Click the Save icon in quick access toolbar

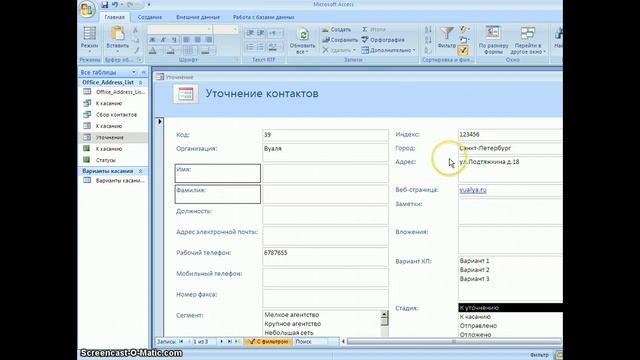(x=105, y=4)
